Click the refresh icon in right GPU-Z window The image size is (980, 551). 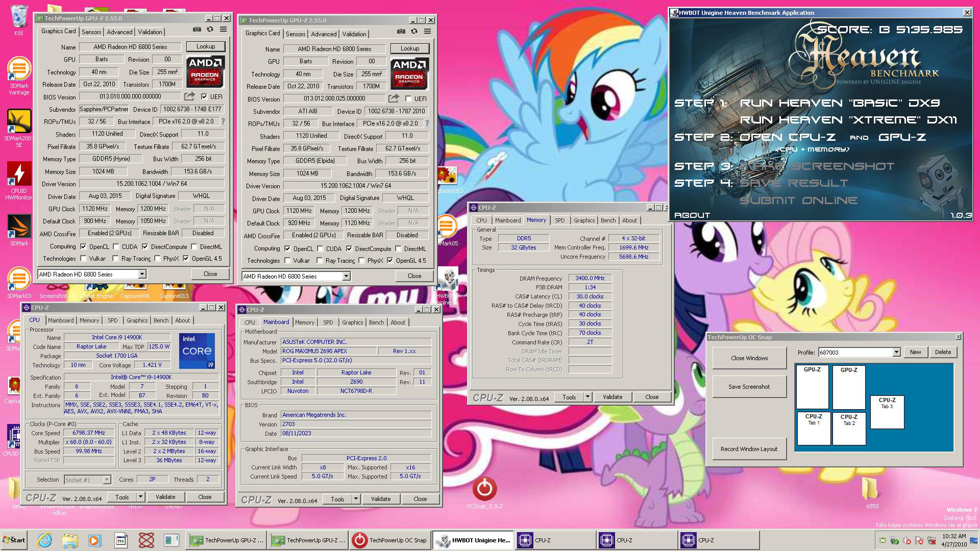[x=414, y=32]
